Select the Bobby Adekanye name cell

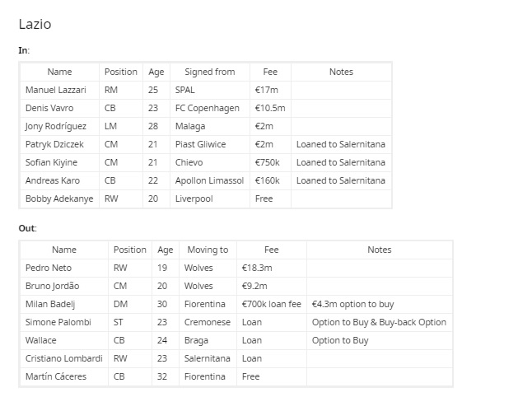click(x=60, y=198)
